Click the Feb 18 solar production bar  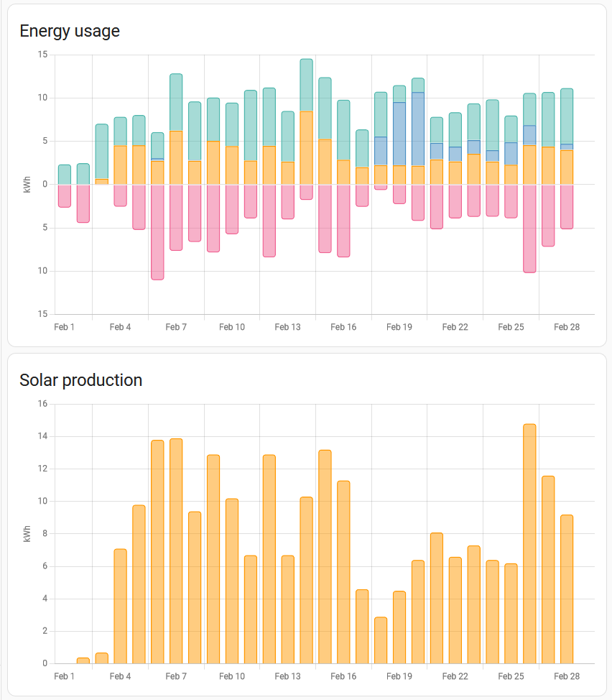(381, 640)
